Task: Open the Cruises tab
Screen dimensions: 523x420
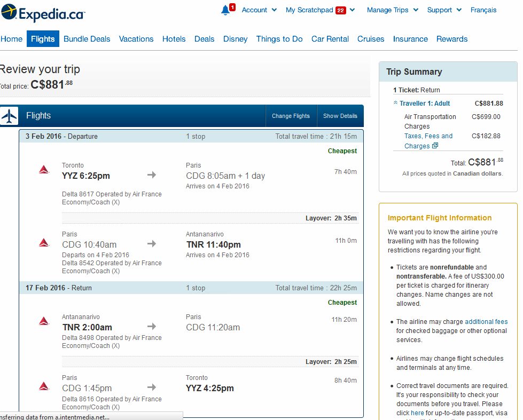Action: click(x=371, y=39)
